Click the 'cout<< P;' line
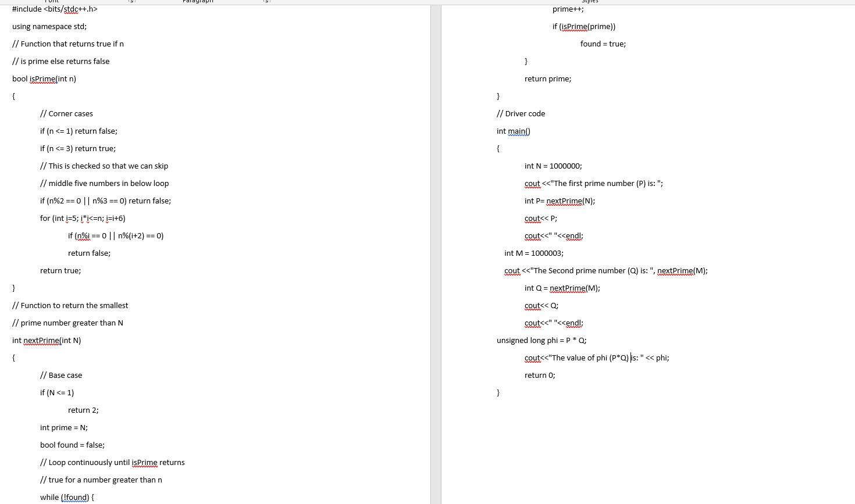This screenshot has width=855, height=504. pyautogui.click(x=541, y=218)
